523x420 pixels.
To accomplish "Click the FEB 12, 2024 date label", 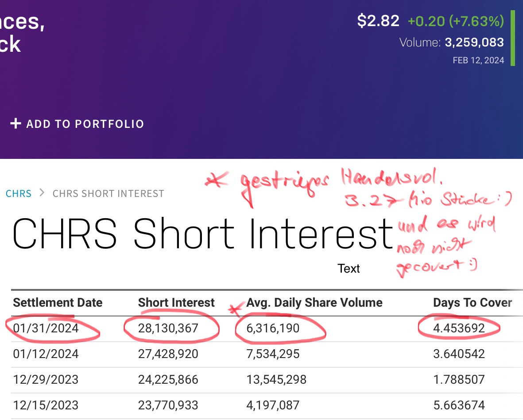I will (x=478, y=60).
